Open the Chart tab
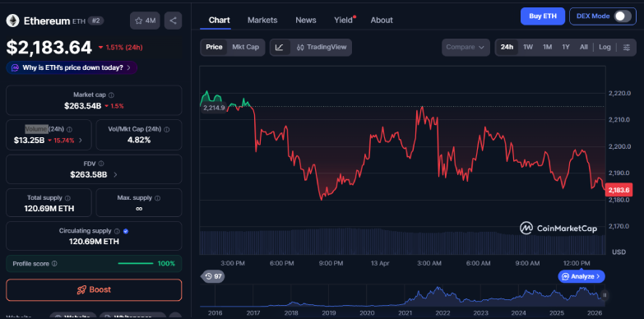 (220, 20)
